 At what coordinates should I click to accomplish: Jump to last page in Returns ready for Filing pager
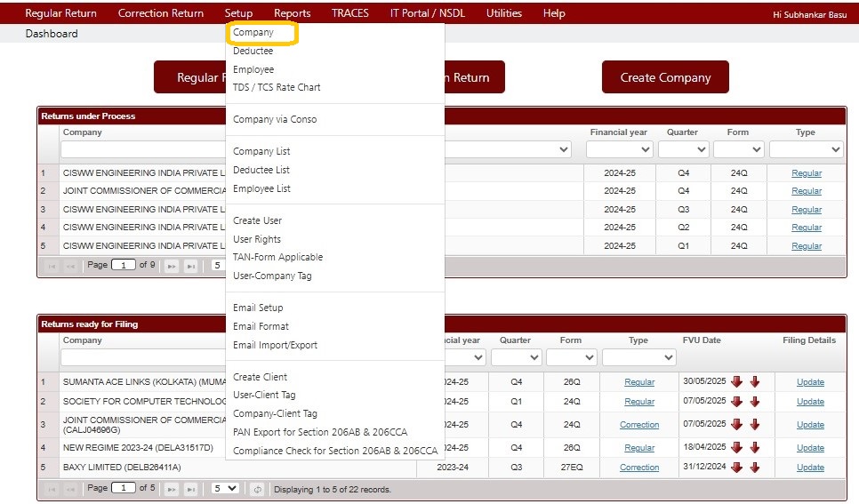point(190,489)
